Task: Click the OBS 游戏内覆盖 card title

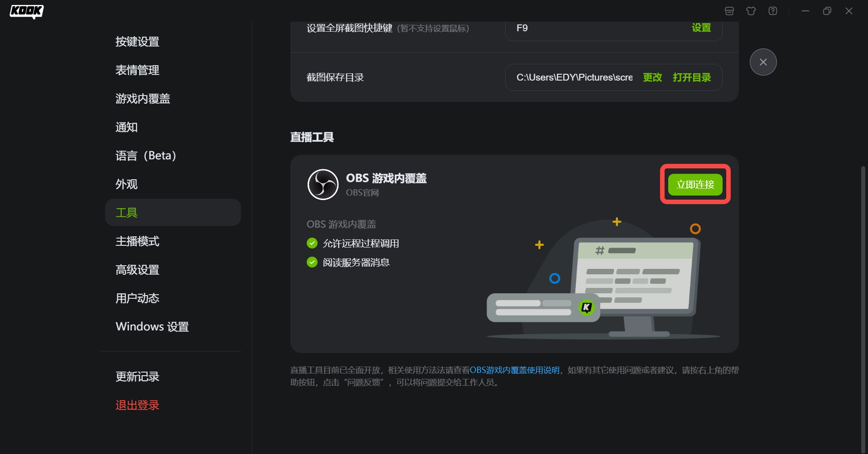Action: [x=386, y=178]
